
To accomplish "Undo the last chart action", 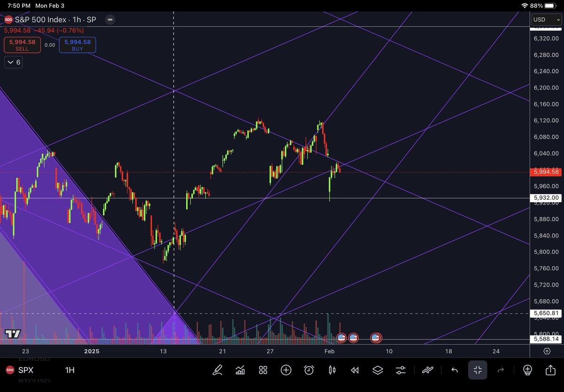I will click(454, 370).
